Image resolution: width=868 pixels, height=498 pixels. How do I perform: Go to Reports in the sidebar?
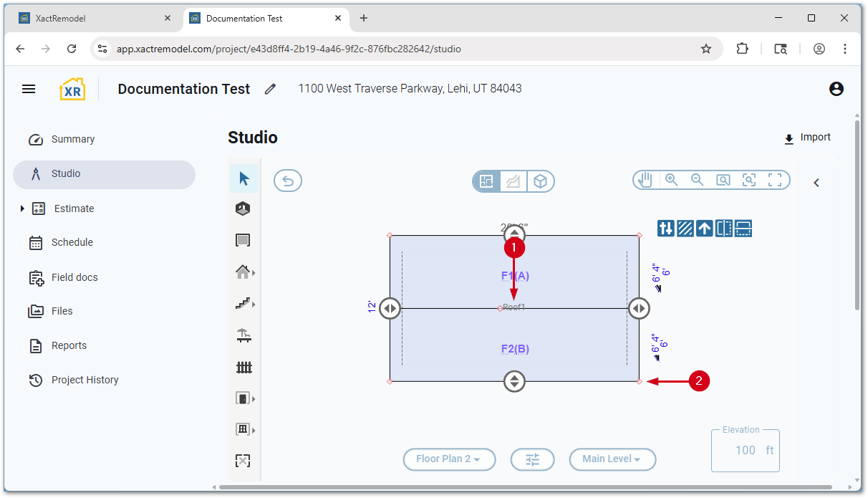click(69, 345)
